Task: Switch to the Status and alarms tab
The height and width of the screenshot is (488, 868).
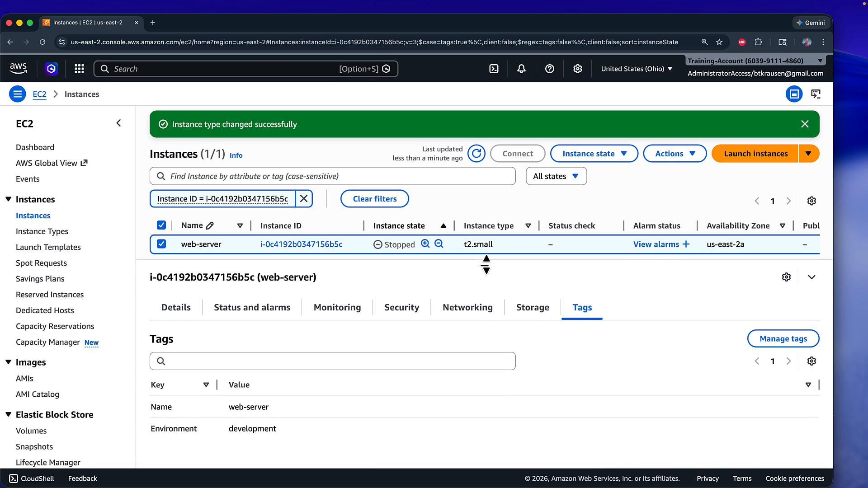Action: pyautogui.click(x=252, y=307)
